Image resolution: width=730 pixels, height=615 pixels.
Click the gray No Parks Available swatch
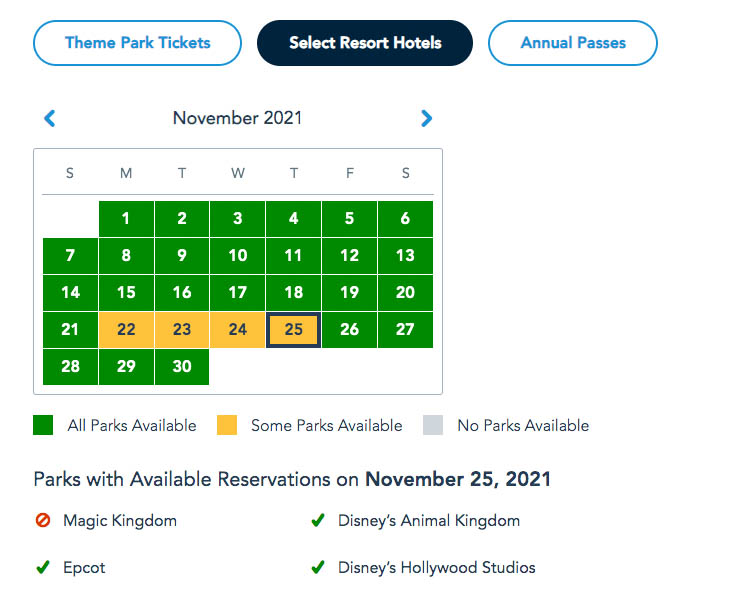coord(433,425)
